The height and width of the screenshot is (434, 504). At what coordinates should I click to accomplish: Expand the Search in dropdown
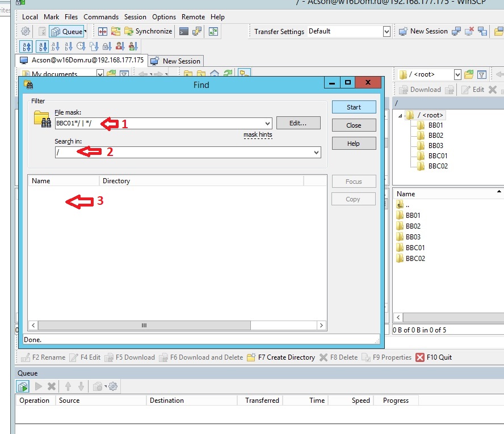pos(316,153)
